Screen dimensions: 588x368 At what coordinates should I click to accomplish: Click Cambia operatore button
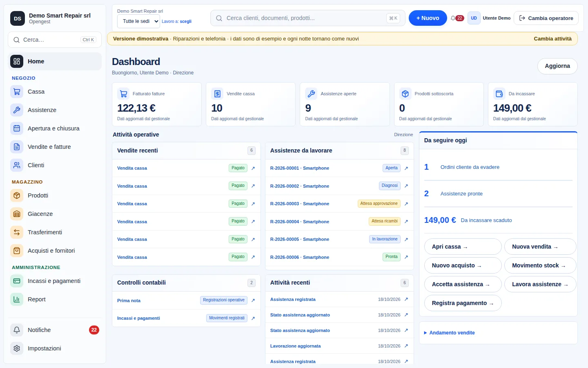[546, 18]
